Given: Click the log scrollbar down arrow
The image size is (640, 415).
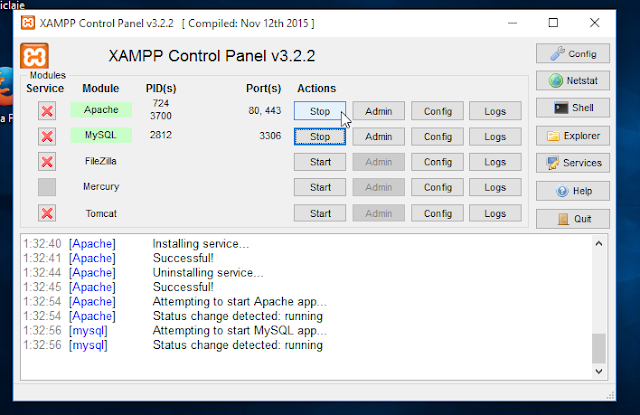Looking at the screenshot, I should click(x=599, y=371).
